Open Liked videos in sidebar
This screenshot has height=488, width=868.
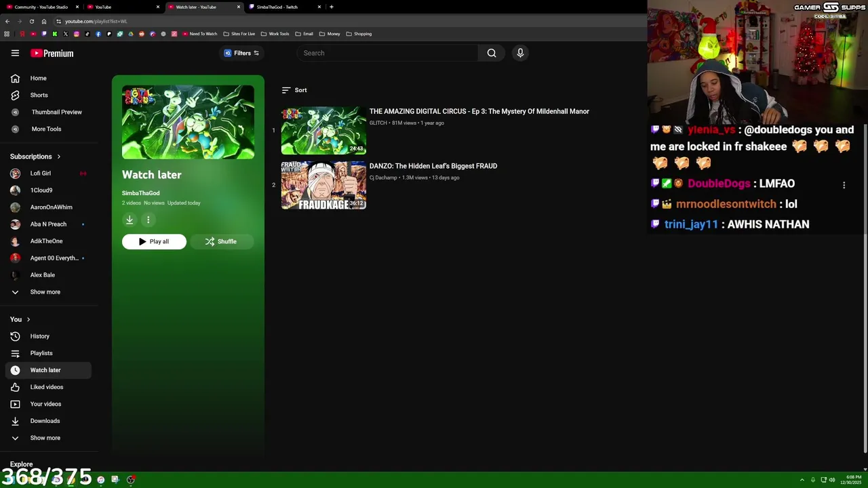(x=47, y=387)
